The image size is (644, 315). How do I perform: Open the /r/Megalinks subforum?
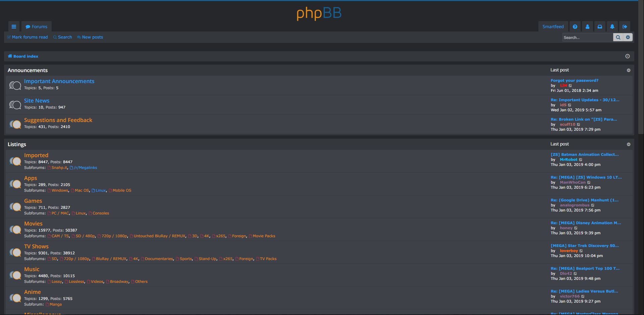tap(83, 168)
